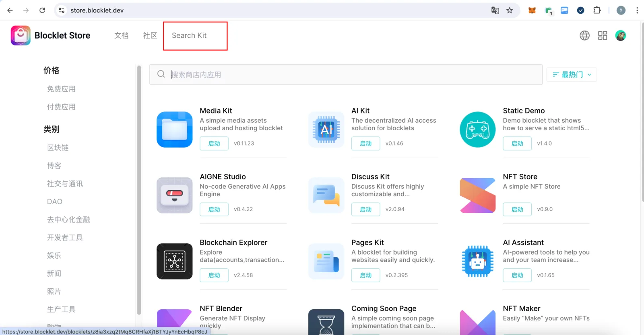Launch AI Kit with 启动 button
644x335 pixels.
pos(365,144)
